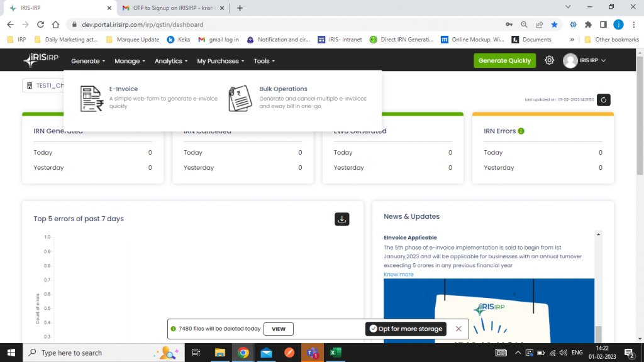Click the Bulk Operations clipboard icon
This screenshot has width=644, height=362.
tap(240, 99)
